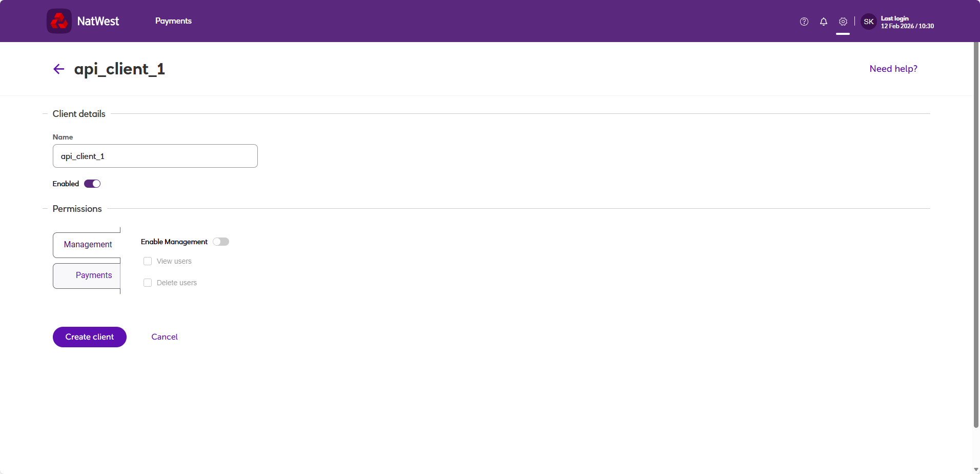Click the Cancel link
This screenshot has width=980, height=474.
tap(165, 337)
